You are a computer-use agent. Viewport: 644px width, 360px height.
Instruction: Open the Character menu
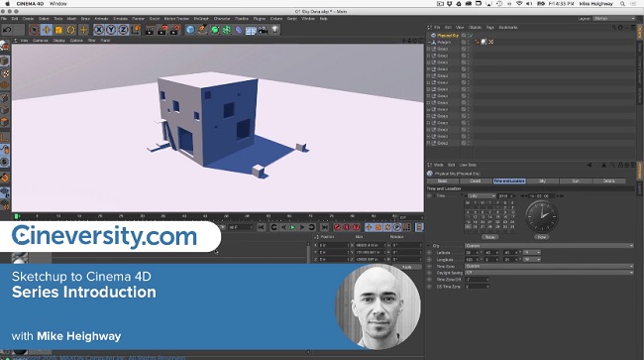point(222,19)
